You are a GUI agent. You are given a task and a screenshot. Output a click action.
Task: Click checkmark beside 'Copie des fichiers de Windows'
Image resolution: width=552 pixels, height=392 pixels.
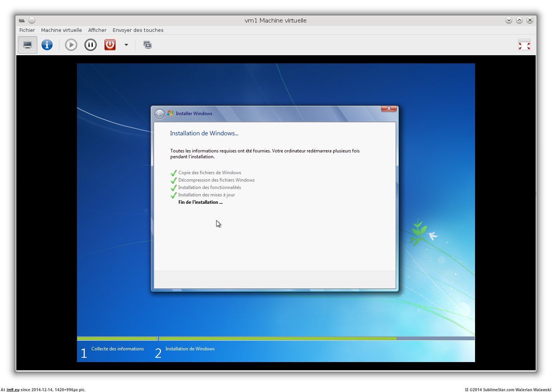click(174, 173)
